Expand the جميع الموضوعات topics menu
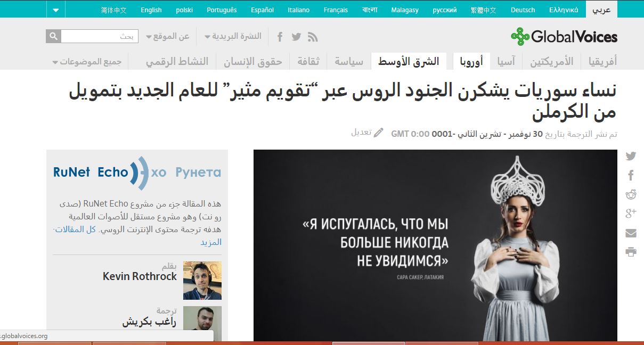This screenshot has height=345, width=644. pyautogui.click(x=87, y=62)
